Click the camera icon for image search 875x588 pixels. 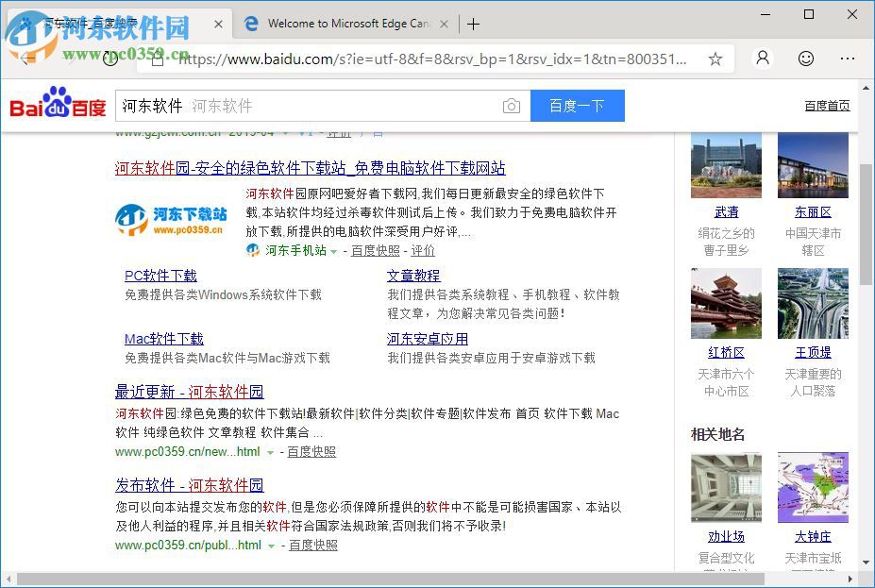pyautogui.click(x=511, y=106)
